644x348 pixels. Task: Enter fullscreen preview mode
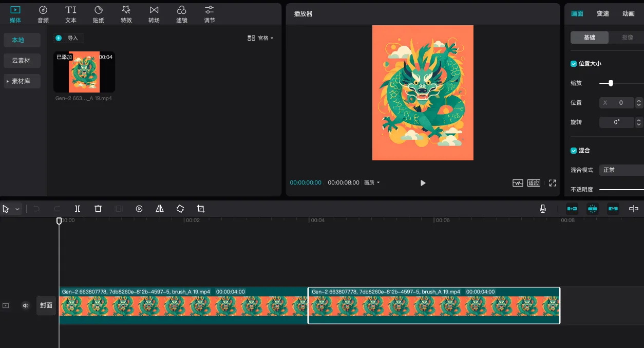[x=553, y=183]
